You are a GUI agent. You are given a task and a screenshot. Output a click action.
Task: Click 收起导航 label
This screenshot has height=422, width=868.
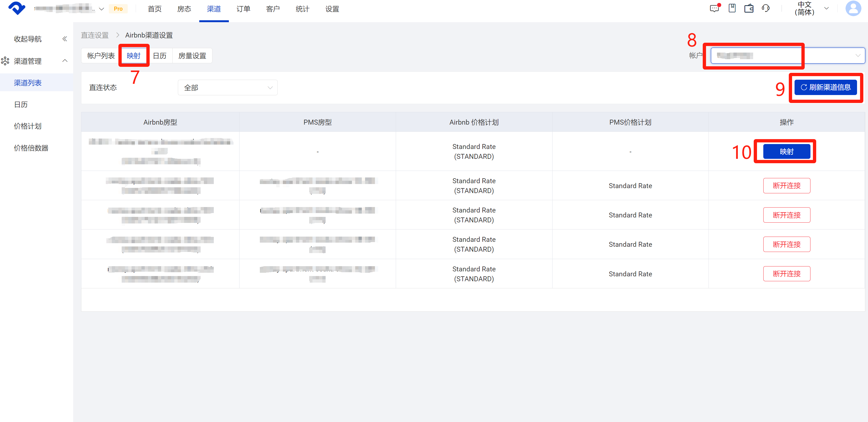point(28,39)
